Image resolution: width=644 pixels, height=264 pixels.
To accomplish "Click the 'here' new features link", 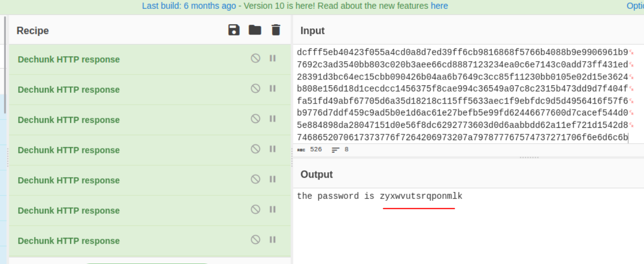I will [x=439, y=6].
